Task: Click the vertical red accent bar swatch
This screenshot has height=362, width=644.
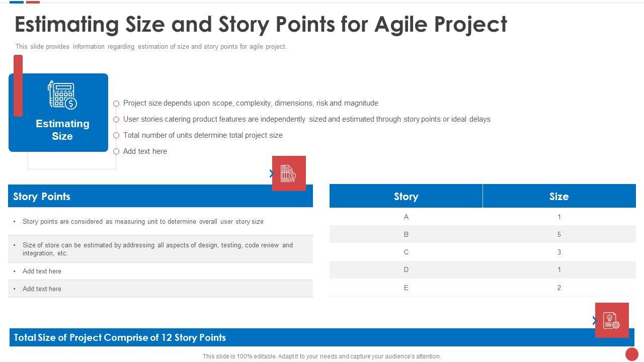Action: tap(18, 85)
